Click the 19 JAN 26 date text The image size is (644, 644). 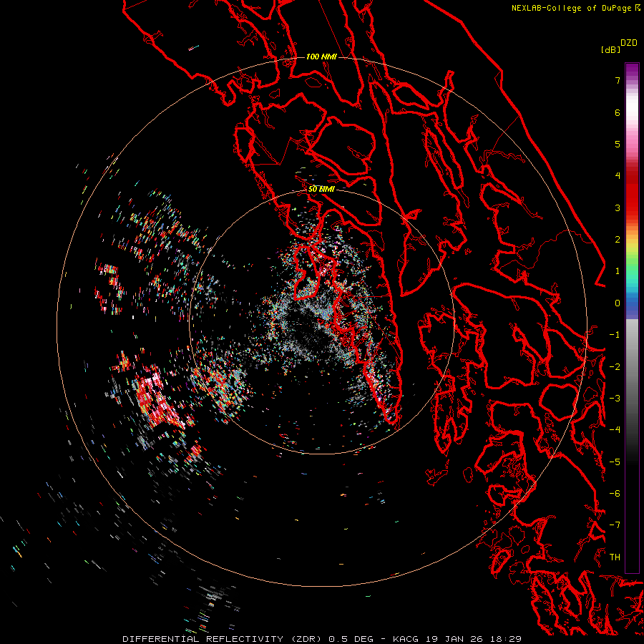(x=454, y=639)
